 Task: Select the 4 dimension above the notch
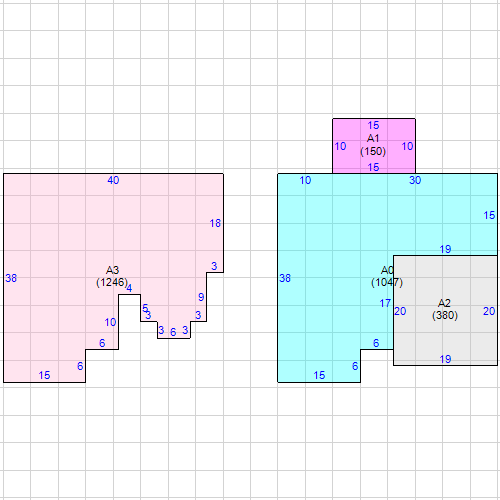tap(129, 288)
